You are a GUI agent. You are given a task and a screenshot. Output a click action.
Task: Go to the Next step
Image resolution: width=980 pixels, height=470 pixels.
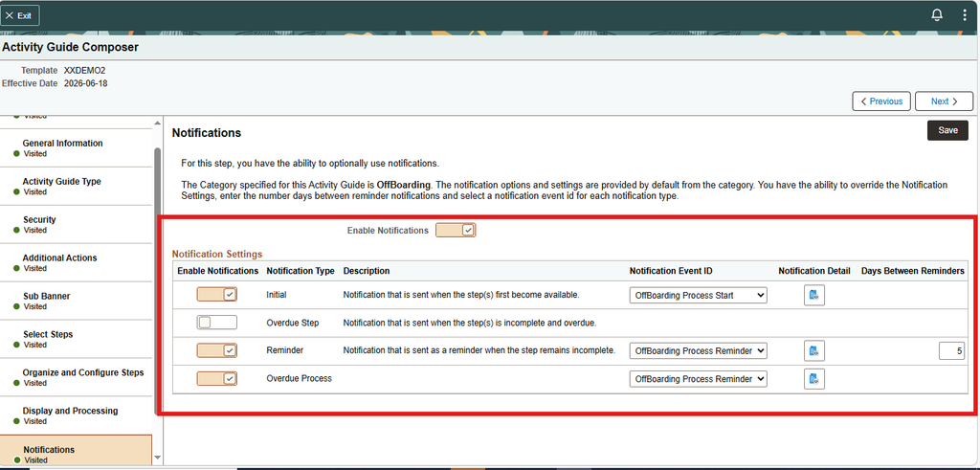pos(944,101)
